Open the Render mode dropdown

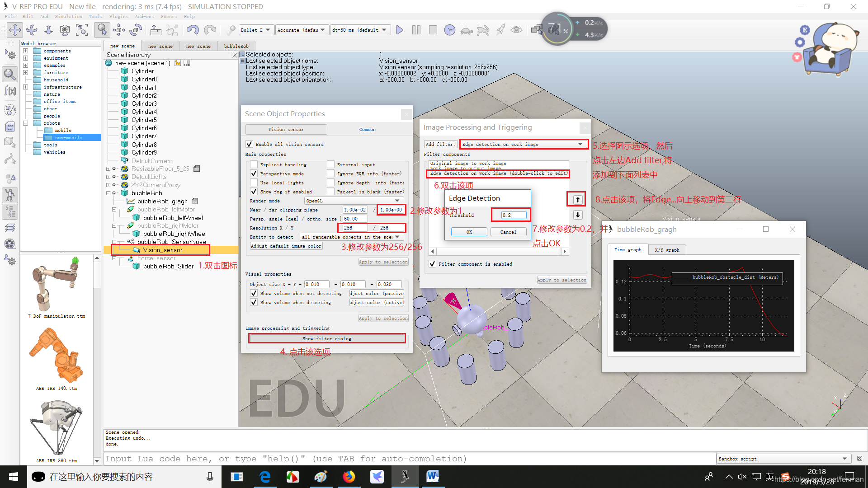pos(352,201)
